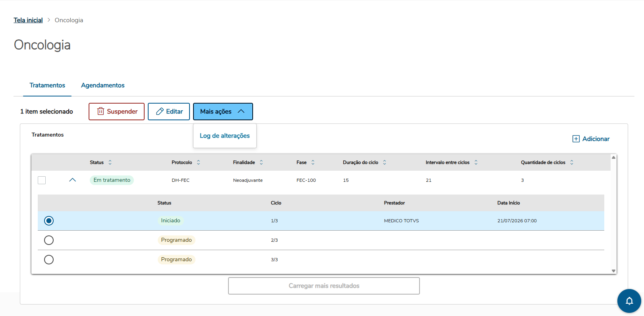Screen dimensions: 644x316
Task: Sort by Protocolo column
Action: (198, 162)
